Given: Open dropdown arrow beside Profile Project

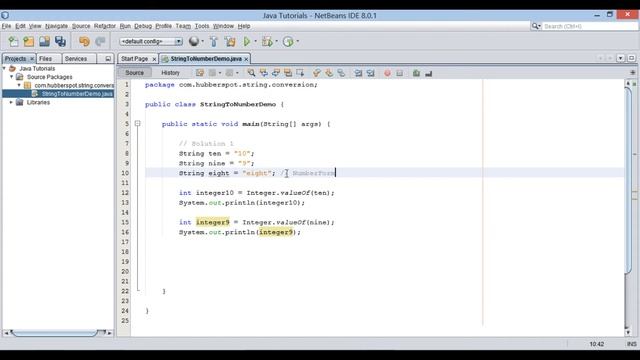Looking at the screenshot, I should point(298,41).
